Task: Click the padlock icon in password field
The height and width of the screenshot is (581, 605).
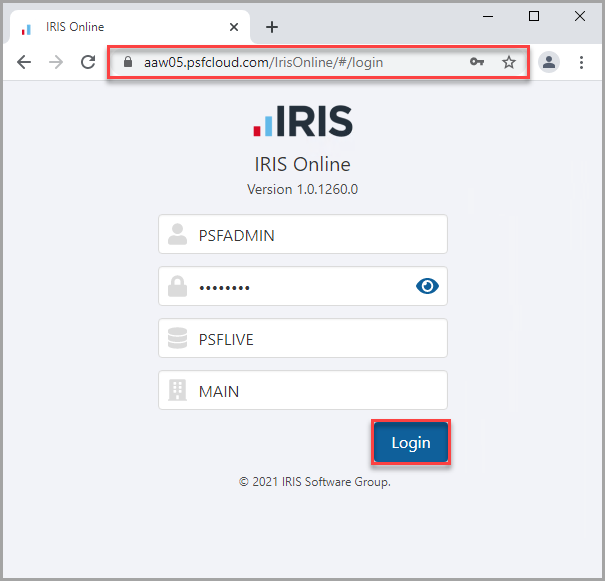Action: (177, 287)
